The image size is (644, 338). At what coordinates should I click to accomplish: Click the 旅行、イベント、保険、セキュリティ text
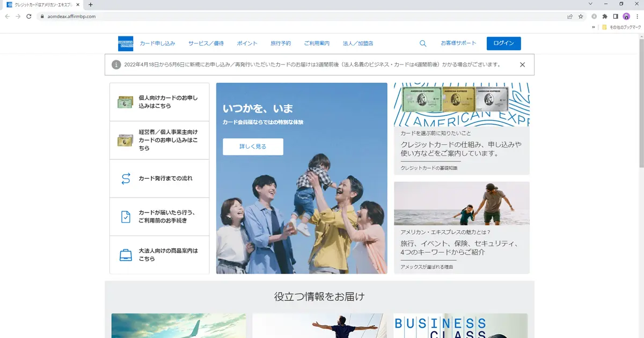[x=459, y=247]
